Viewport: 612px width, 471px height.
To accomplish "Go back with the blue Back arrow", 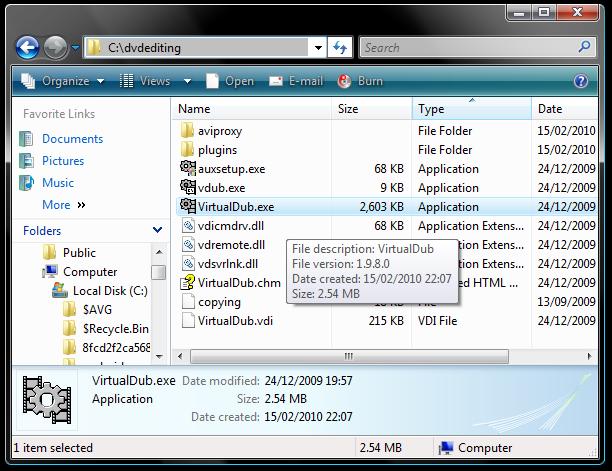I will tap(27, 48).
